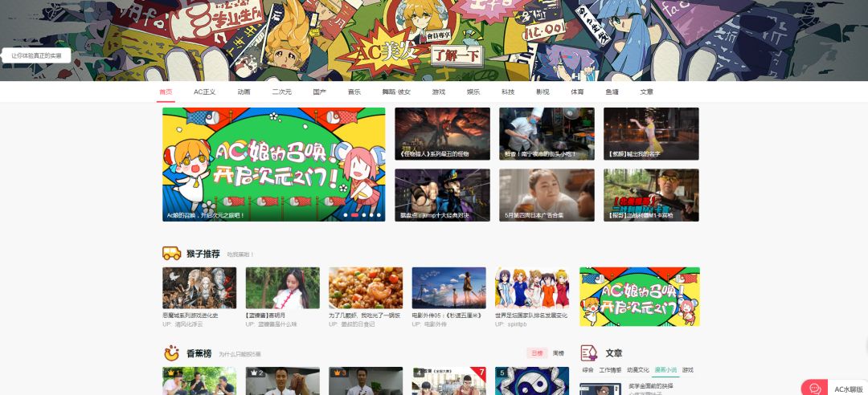Open the 体育 nav section
Viewport: 868px width, 395px height.
[x=577, y=92]
